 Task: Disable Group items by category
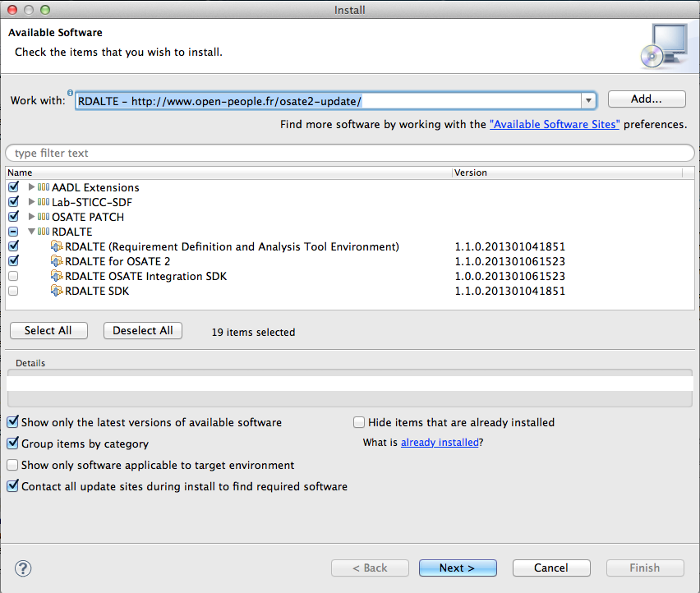pyautogui.click(x=13, y=443)
